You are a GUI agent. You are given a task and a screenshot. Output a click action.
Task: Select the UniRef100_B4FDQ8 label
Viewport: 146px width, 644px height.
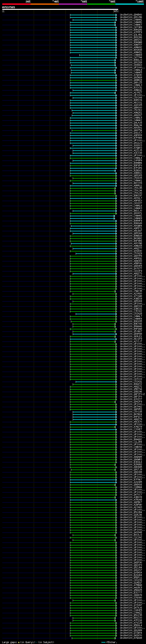pos(131,329)
